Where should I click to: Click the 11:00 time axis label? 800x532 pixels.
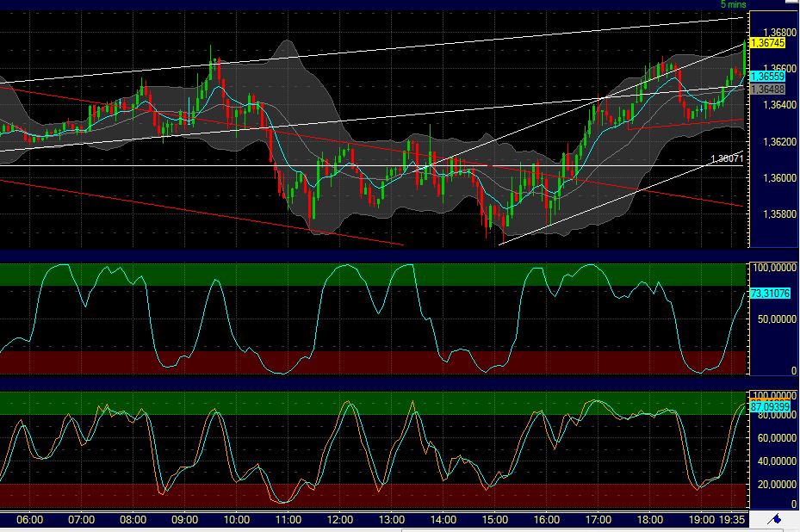pos(288,520)
